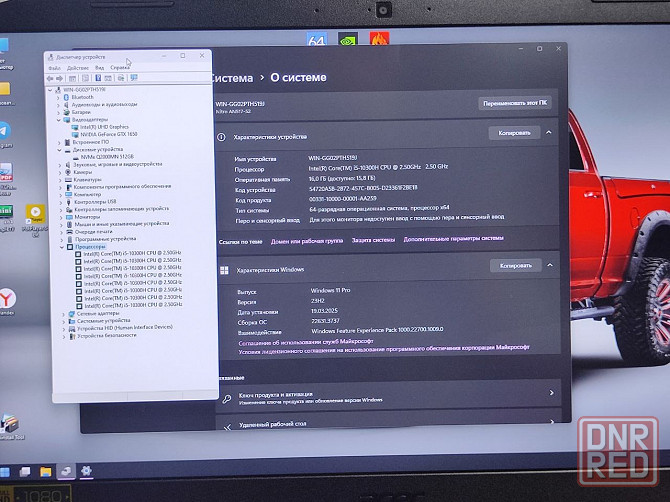670x502 pixels.
Task: Expand Аудиовходы и аудиовыходы node
Action: click(x=59, y=105)
